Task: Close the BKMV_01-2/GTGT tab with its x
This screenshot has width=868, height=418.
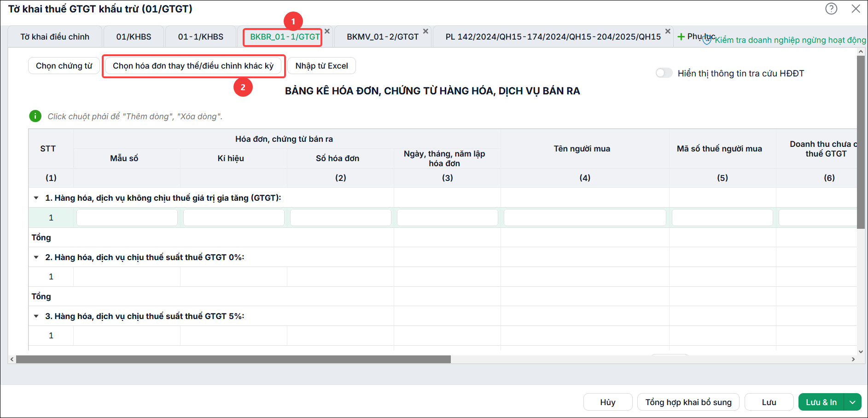Action: pyautogui.click(x=425, y=31)
